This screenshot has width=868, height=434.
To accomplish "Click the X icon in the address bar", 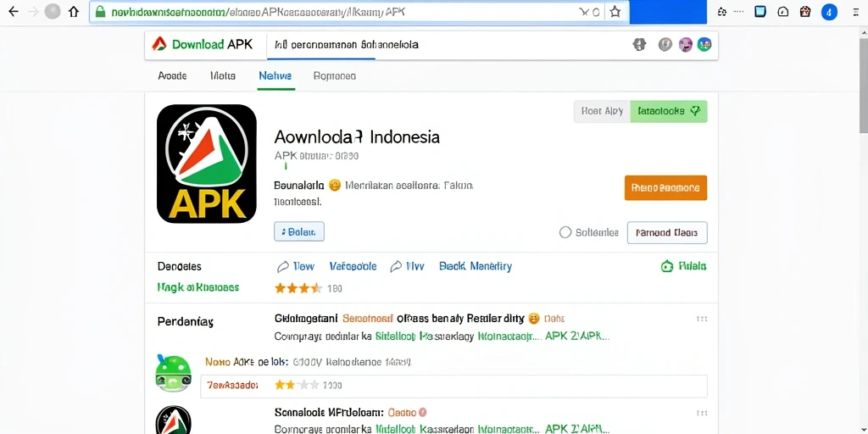I will click(584, 12).
